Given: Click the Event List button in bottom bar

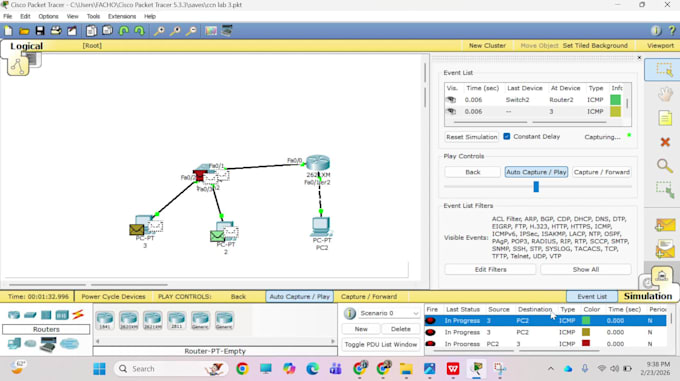Looking at the screenshot, I should tap(592, 296).
